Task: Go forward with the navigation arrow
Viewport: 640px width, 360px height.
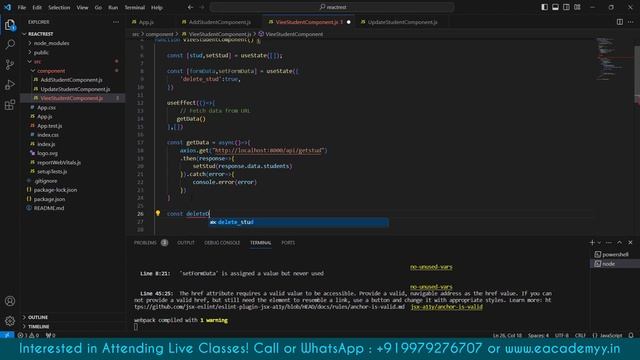Action: coord(202,7)
